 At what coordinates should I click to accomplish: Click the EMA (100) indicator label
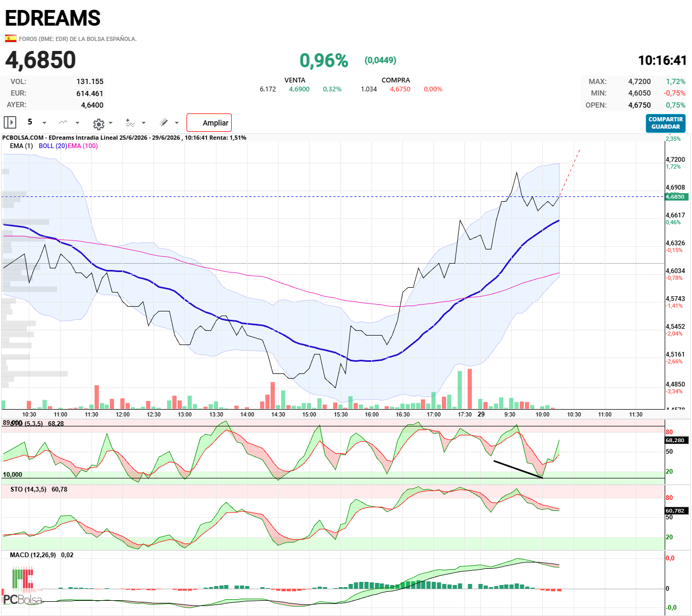click(82, 146)
